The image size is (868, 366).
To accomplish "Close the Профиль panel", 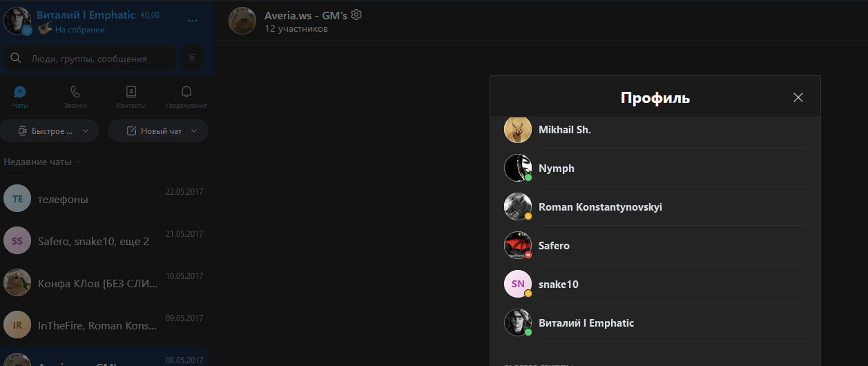I will (798, 97).
